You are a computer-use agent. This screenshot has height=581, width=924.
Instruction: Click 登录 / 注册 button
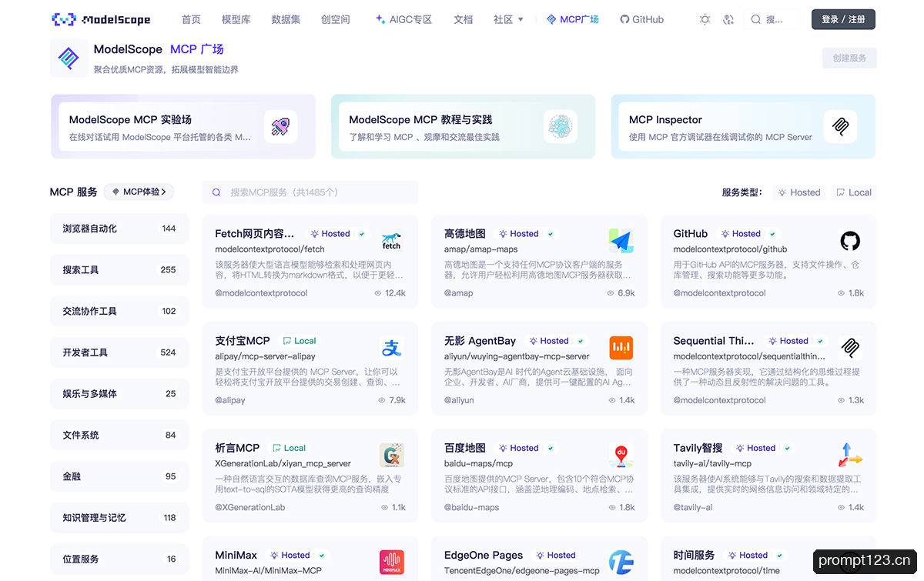pyautogui.click(x=843, y=19)
